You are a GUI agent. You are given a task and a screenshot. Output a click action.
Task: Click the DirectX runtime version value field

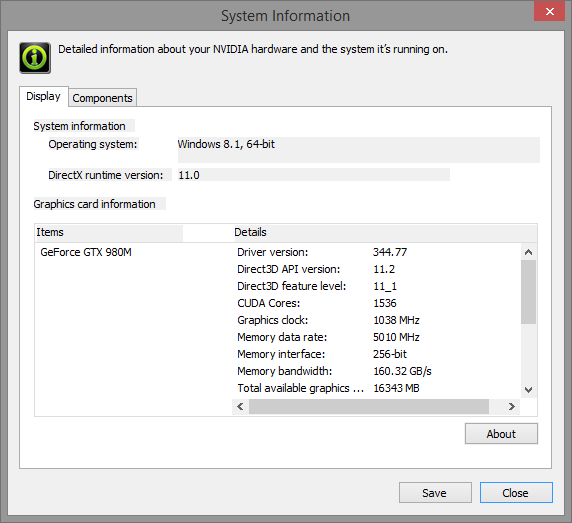314,175
